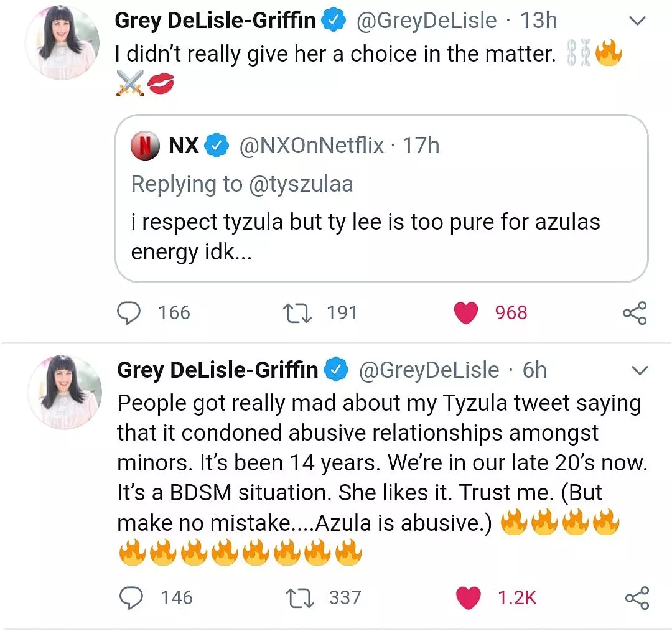Open the @NXOnNetflix handle in quoted tweet

[x=311, y=146]
